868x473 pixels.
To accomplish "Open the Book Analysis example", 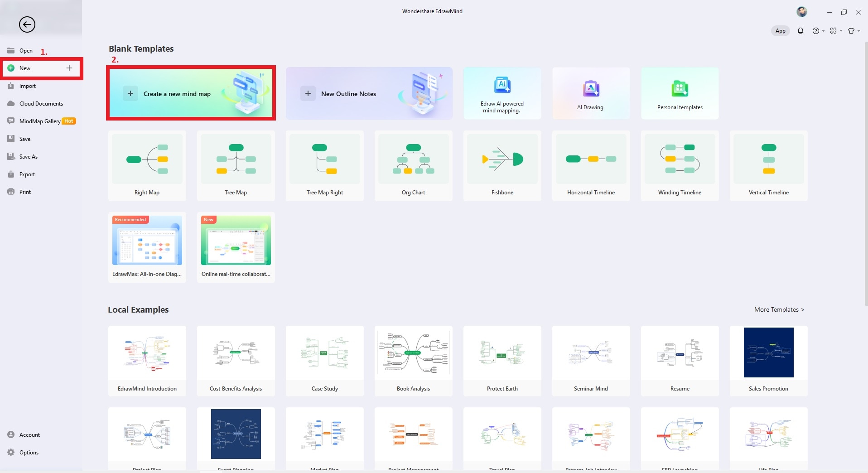I will 413,361.
